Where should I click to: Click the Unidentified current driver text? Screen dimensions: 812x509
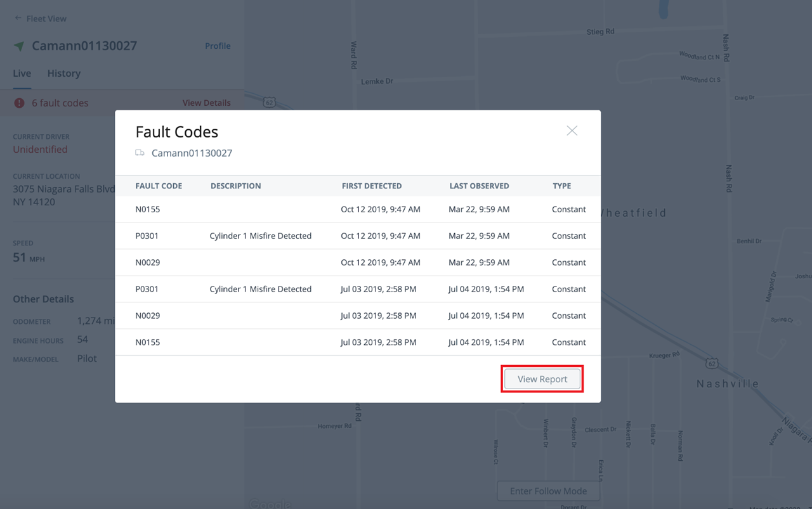[40, 150]
